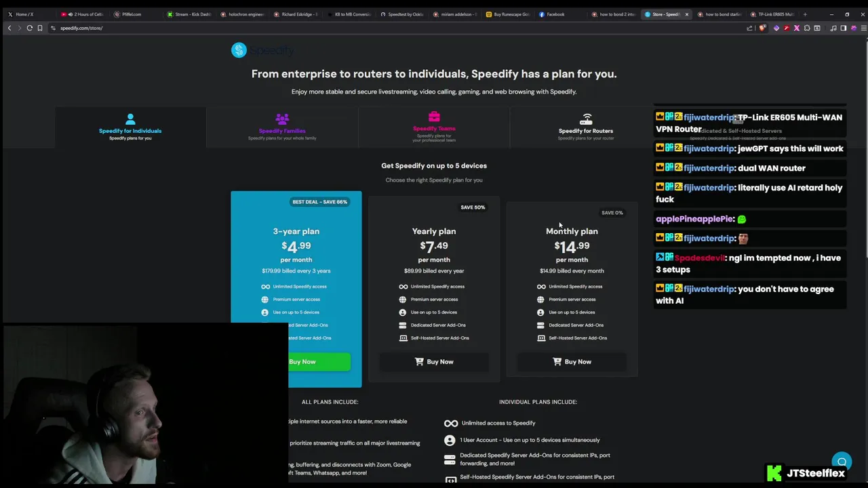Click the SAVE 50% badge on Yearly plan
Viewport: 868px width, 488px height.
point(473,207)
